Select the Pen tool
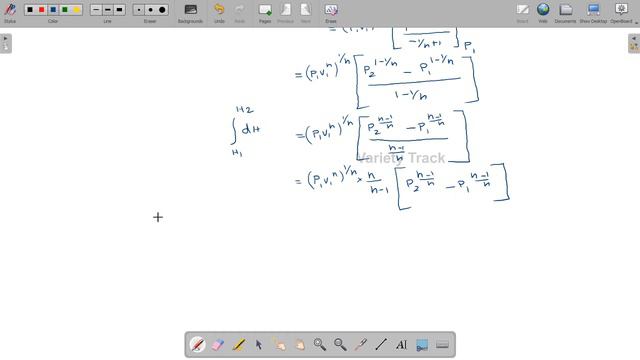 pyautogui.click(x=198, y=345)
